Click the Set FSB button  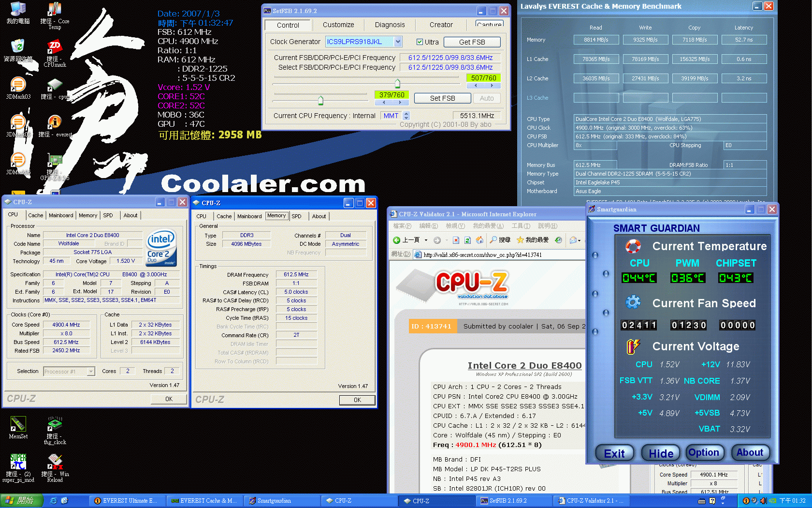point(442,98)
